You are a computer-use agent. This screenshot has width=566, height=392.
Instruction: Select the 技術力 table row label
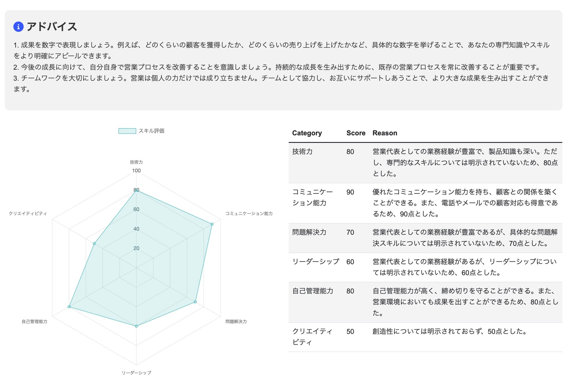click(x=302, y=152)
